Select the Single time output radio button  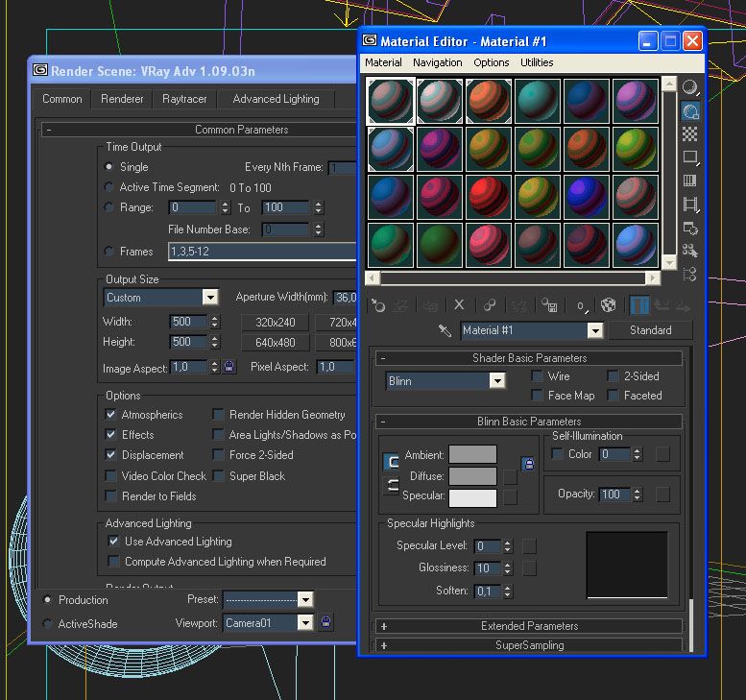pos(108,166)
